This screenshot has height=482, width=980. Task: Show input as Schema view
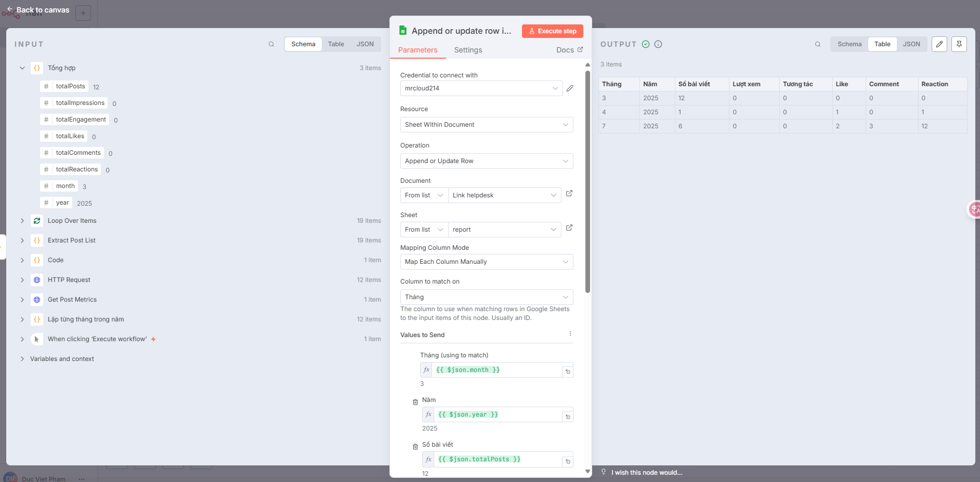(x=303, y=44)
